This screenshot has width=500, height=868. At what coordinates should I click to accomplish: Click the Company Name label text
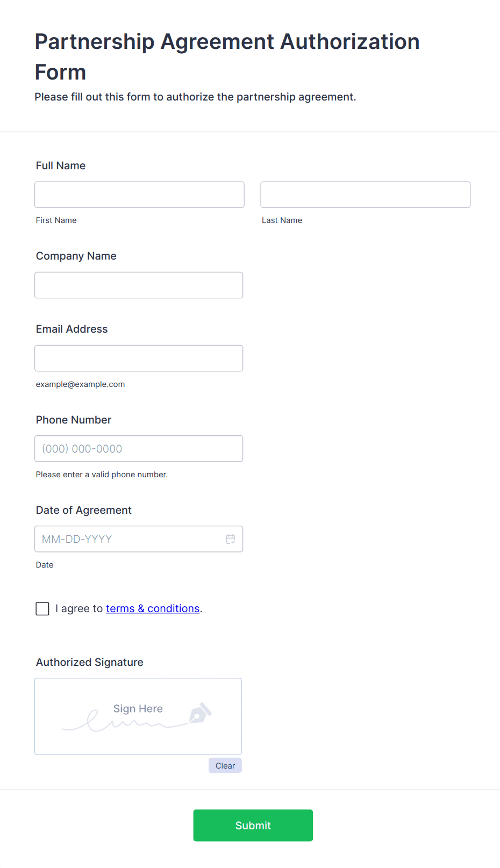click(x=76, y=256)
